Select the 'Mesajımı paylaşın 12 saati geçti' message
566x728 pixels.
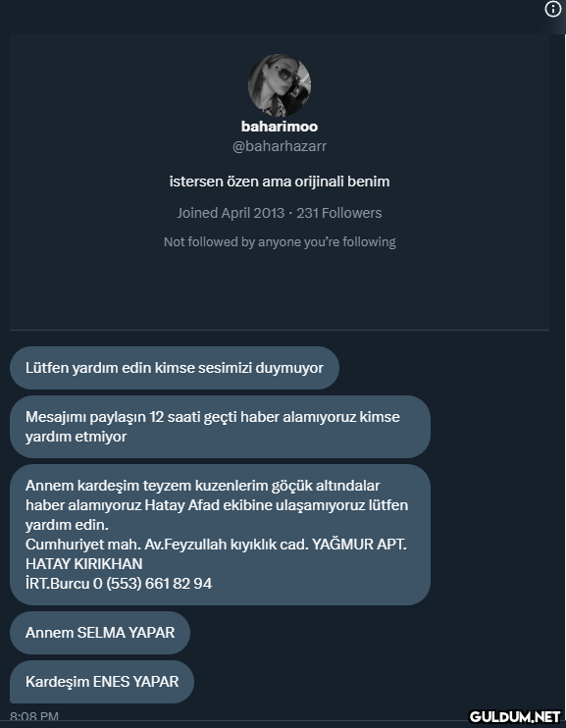pos(220,427)
